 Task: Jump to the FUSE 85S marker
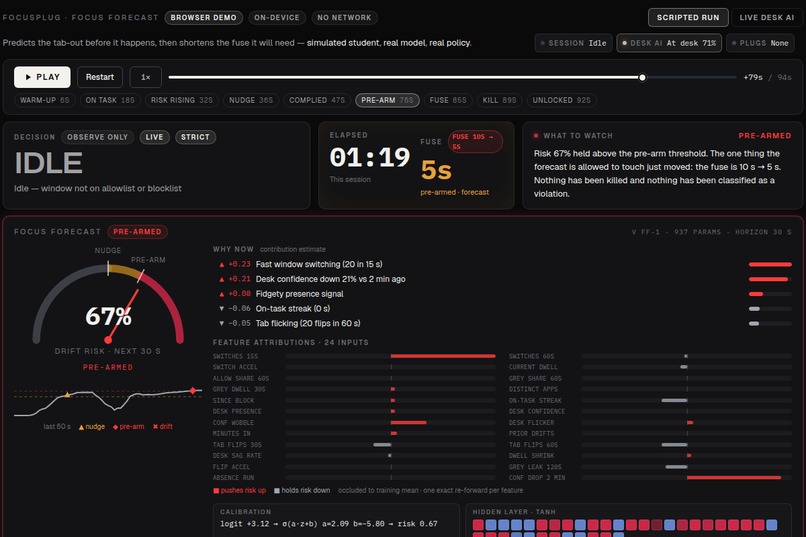448,100
